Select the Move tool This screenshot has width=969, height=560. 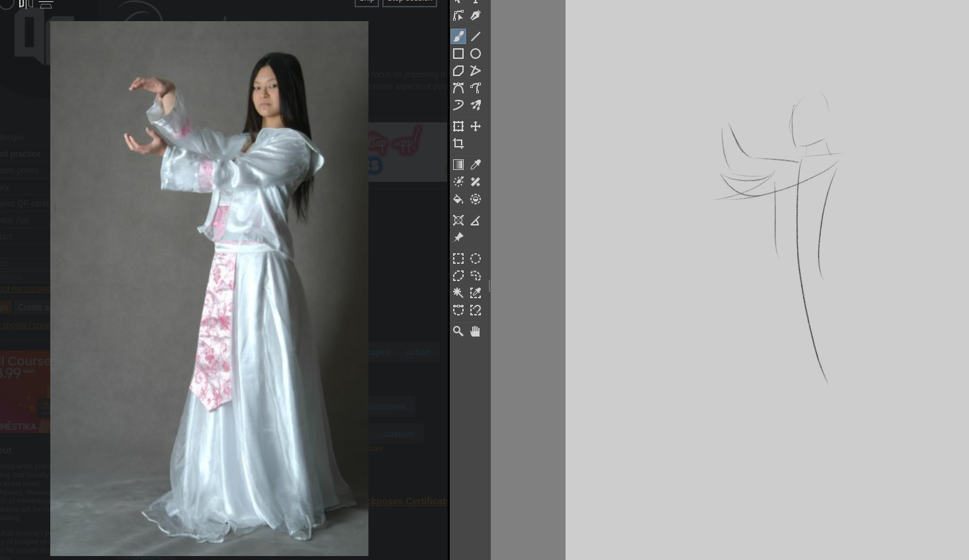click(x=476, y=126)
